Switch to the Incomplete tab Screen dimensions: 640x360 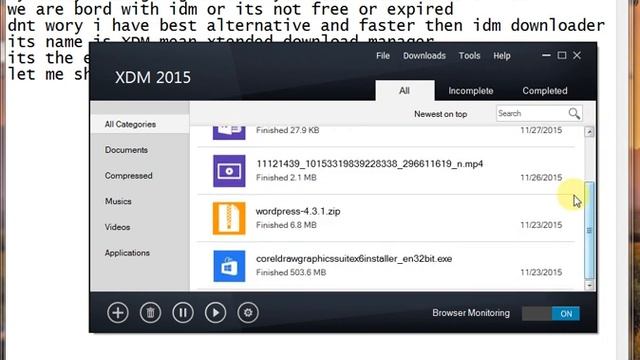[471, 91]
